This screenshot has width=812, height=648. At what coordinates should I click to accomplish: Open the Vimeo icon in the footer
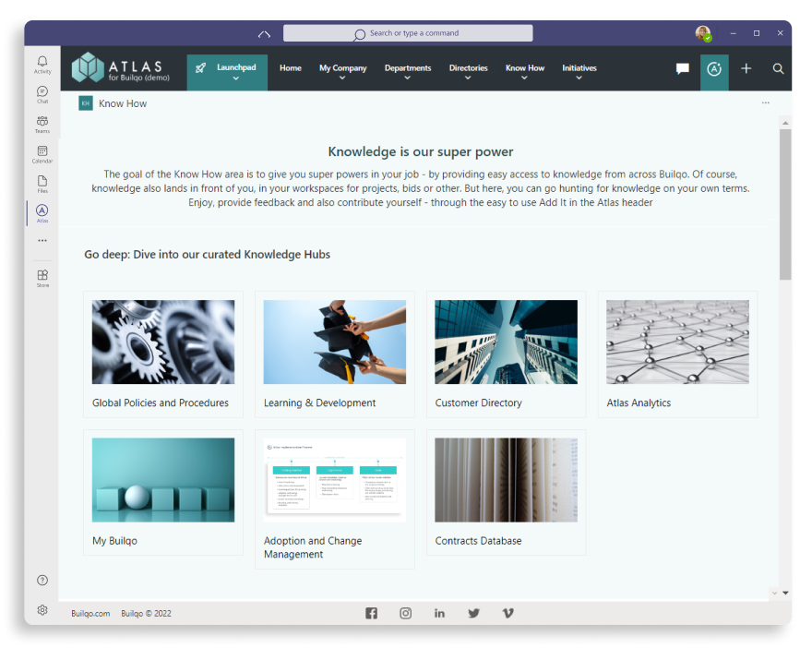[x=507, y=613]
